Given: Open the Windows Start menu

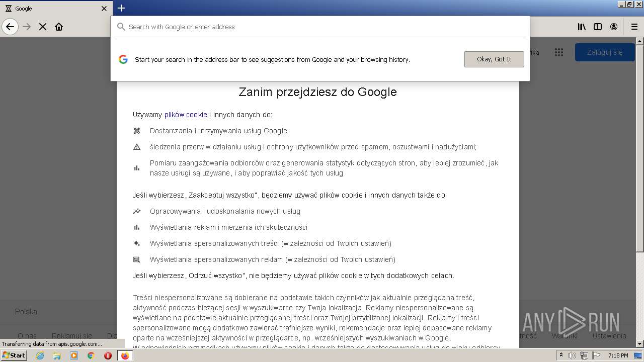Looking at the screenshot, I should point(14,355).
